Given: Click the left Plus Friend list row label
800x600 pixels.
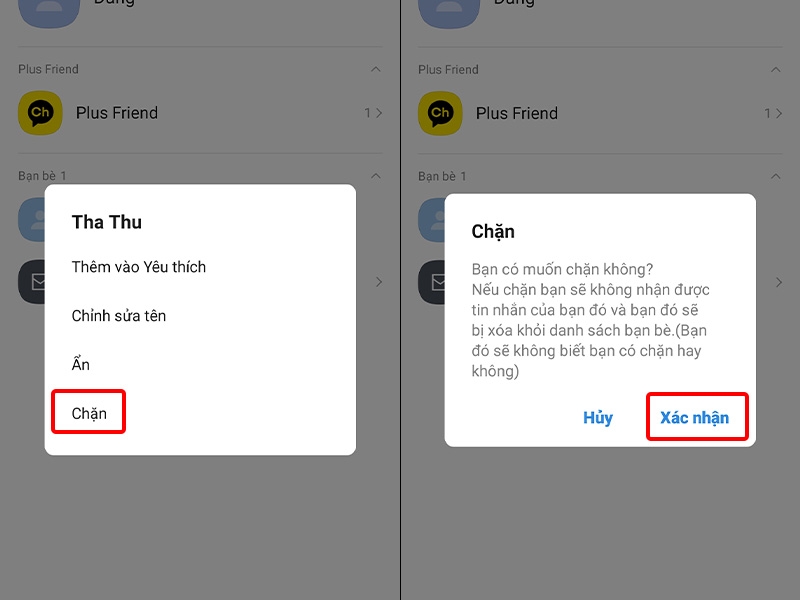Looking at the screenshot, I should (x=117, y=113).
